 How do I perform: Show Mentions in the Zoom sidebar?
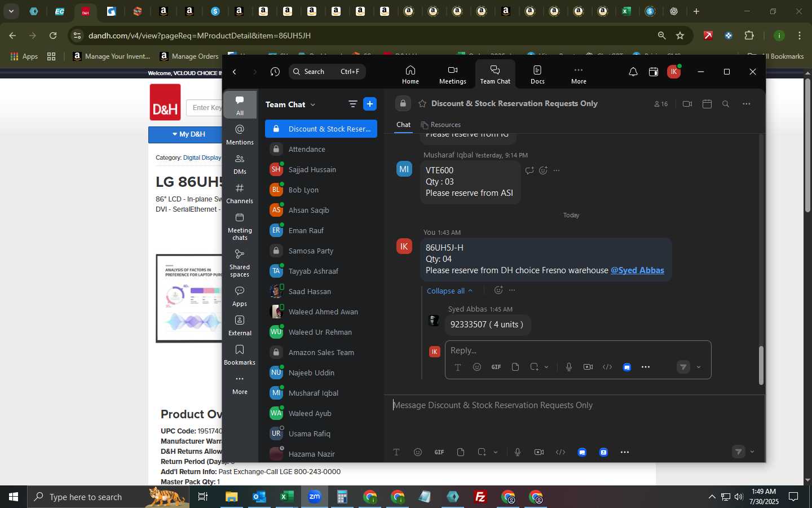pyautogui.click(x=240, y=135)
